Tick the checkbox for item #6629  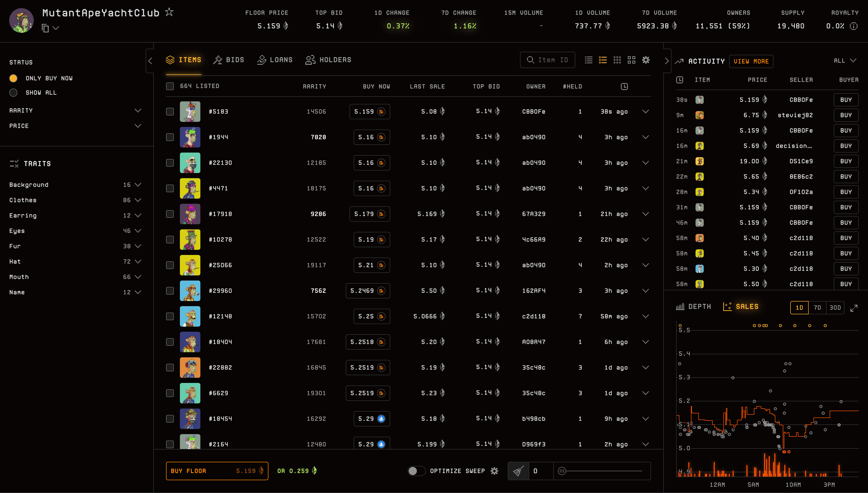tap(170, 393)
